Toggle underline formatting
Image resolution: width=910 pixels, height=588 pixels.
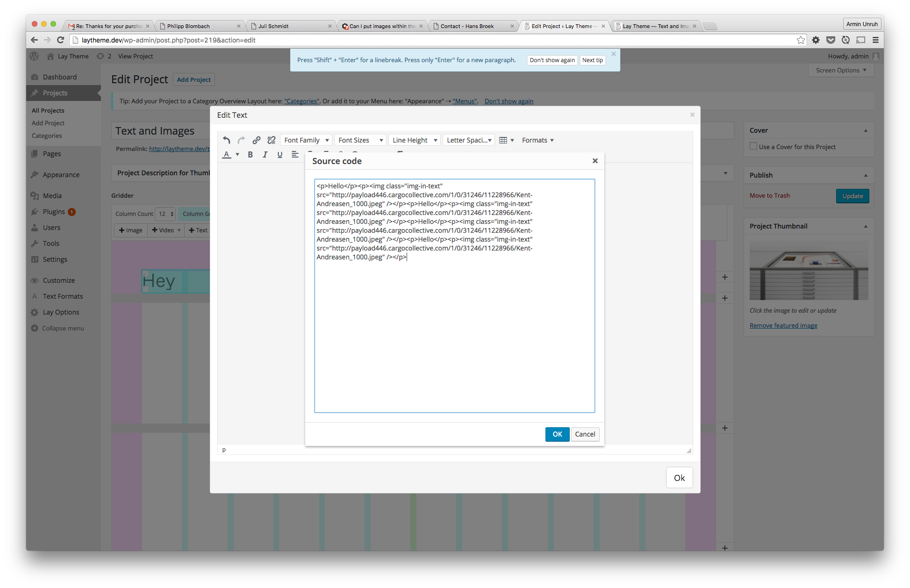(x=280, y=154)
